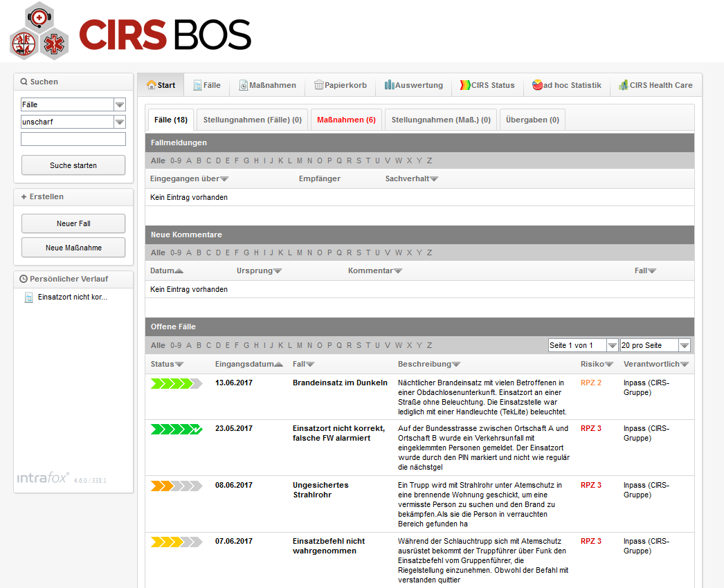
Task: Sort Offene Fälle by Risiko
Action: point(597,364)
